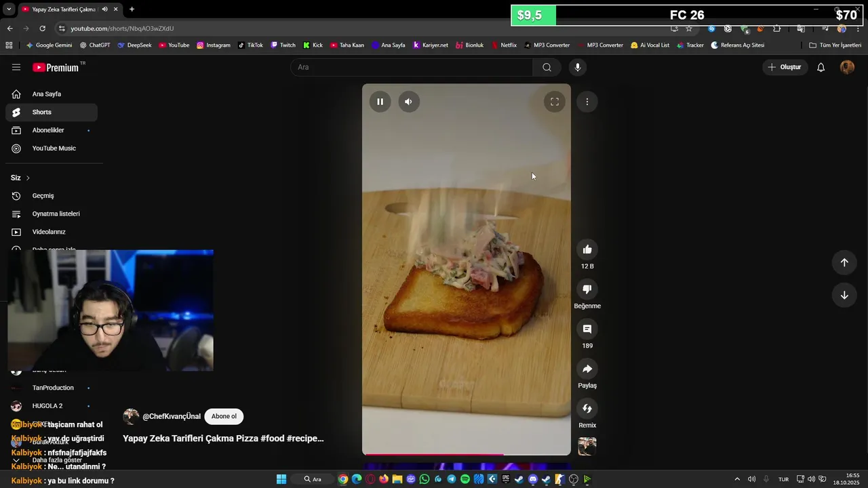868x488 pixels.
Task: Click the search magnifier button
Action: point(547,67)
